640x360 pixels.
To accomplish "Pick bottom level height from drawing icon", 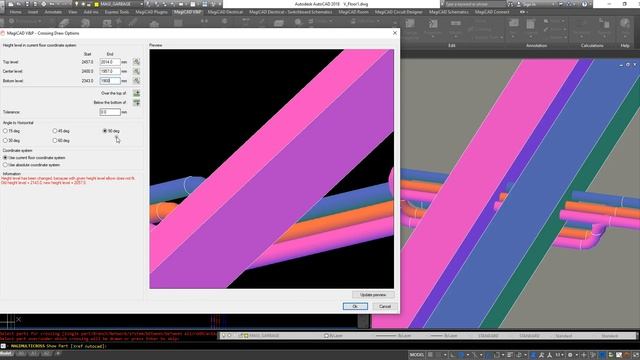I will pos(136,81).
